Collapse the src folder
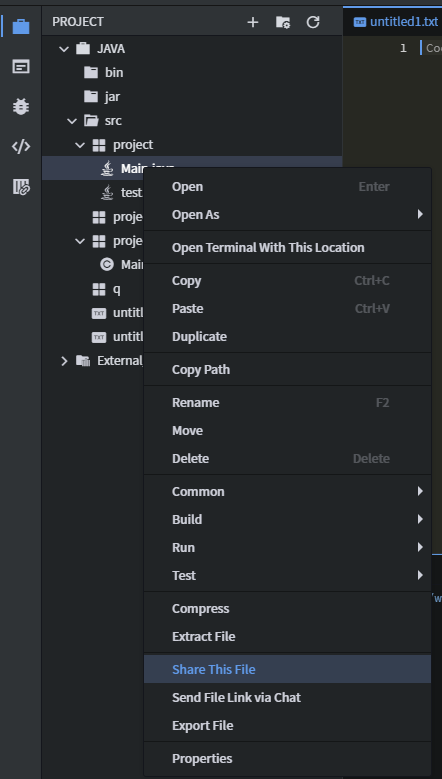 72,121
